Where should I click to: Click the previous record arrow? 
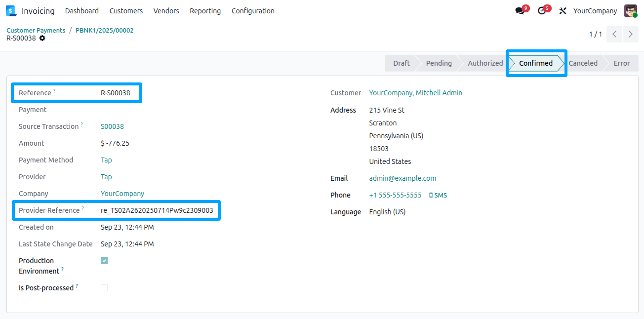pyautogui.click(x=614, y=34)
